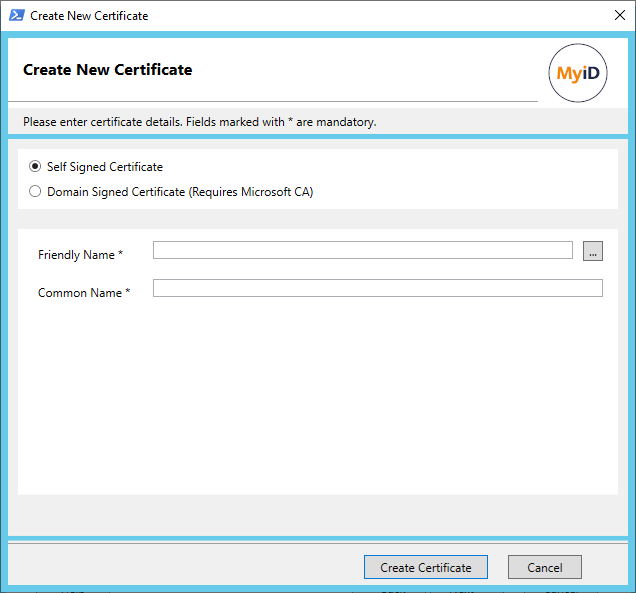
Task: Open the browse (...) button beside Friendly Name
Action: pyautogui.click(x=593, y=251)
